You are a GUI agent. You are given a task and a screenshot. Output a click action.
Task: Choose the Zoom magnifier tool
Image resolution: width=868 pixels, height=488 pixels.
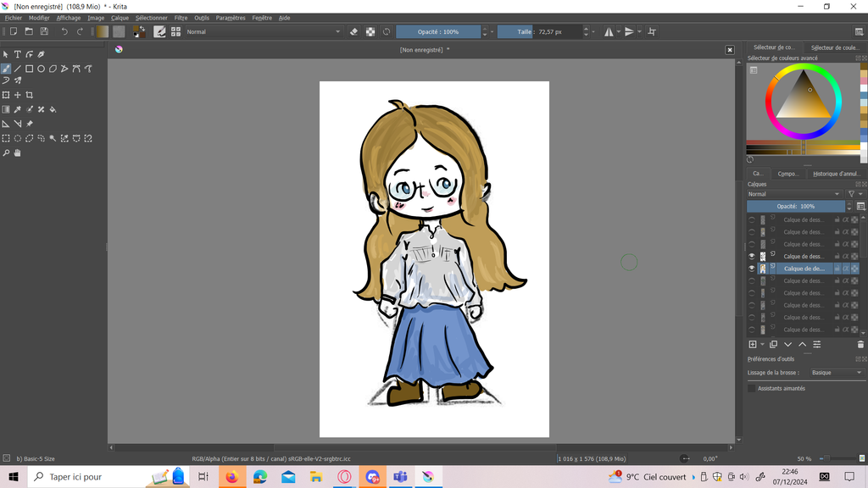pyautogui.click(x=6, y=153)
